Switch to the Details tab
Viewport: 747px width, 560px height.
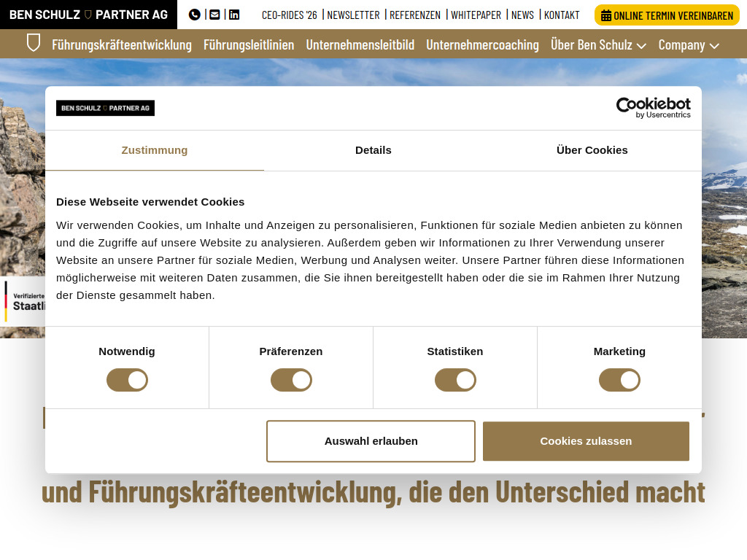point(373,150)
